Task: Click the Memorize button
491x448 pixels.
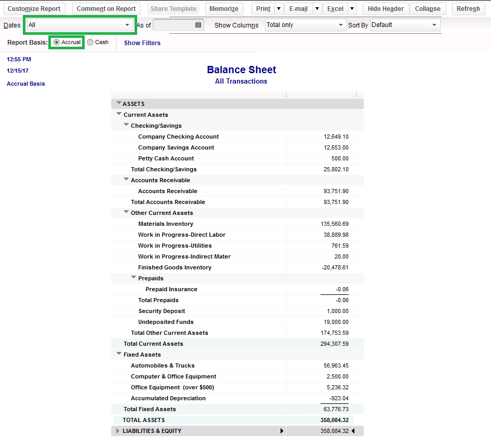Action: coord(224,8)
